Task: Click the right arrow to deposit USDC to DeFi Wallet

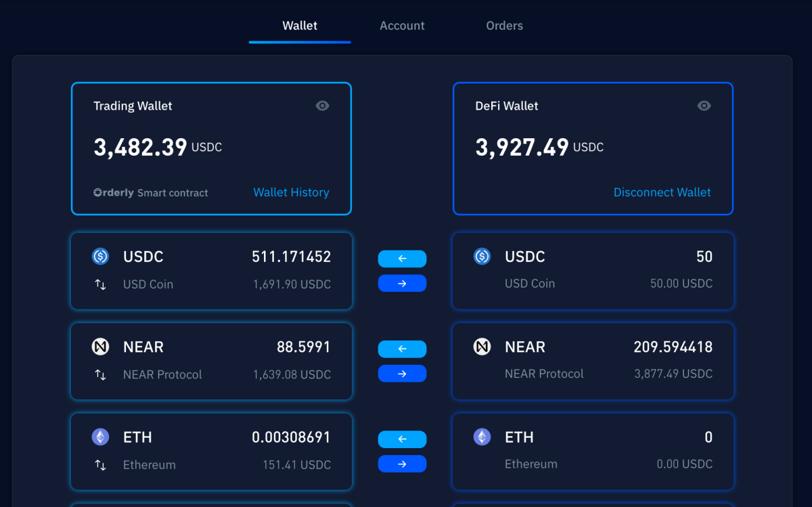Action: coord(403,283)
